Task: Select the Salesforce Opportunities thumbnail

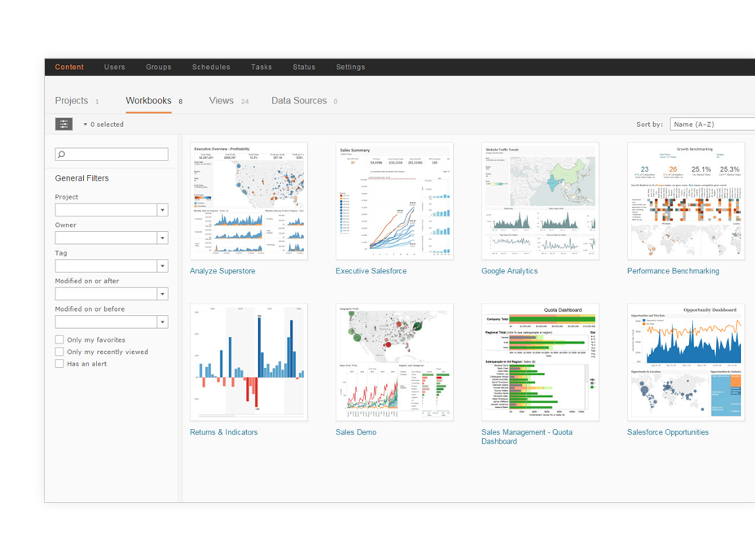Action: [686, 362]
